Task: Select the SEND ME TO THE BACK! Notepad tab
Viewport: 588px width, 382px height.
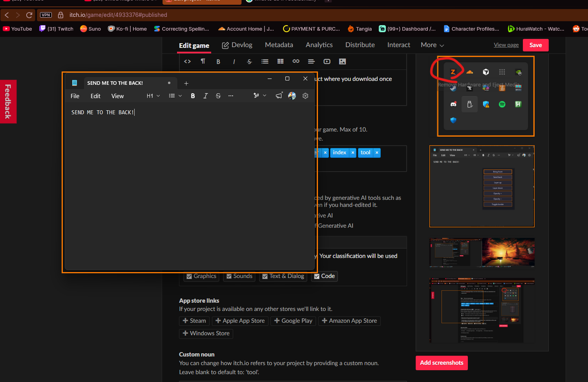Action: point(130,83)
